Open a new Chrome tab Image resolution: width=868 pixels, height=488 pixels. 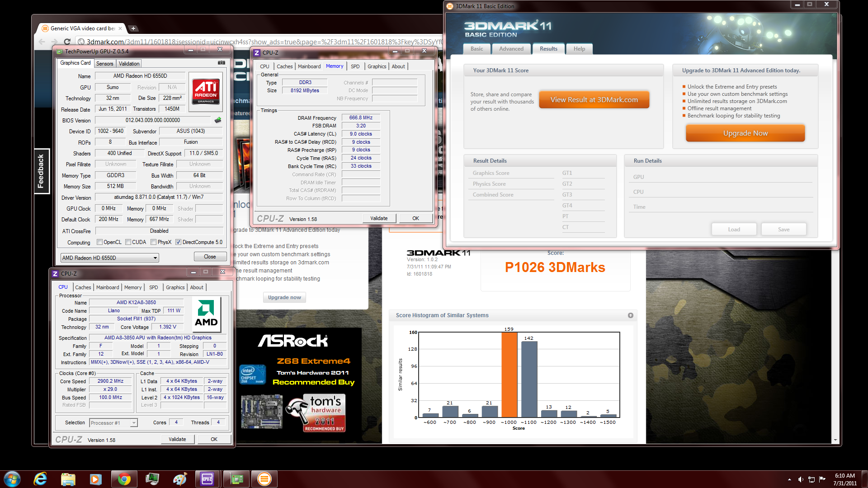coord(133,28)
